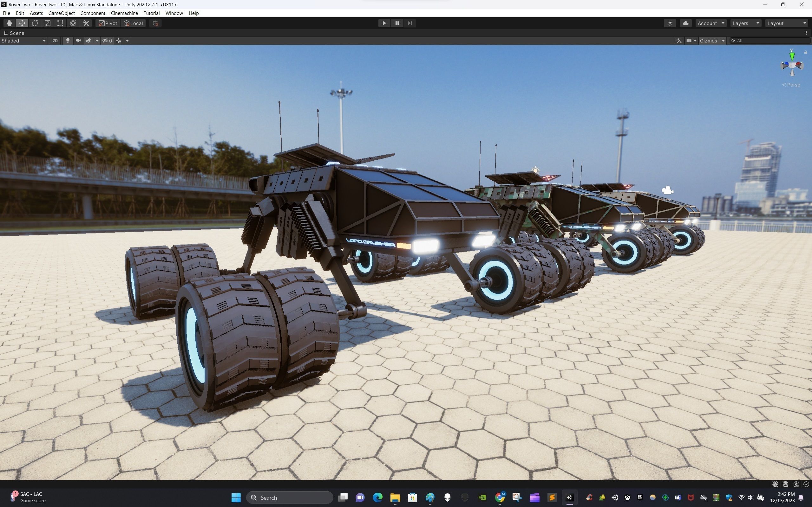The height and width of the screenshot is (507, 812).
Task: Open the Layers dropdown
Action: 745,23
